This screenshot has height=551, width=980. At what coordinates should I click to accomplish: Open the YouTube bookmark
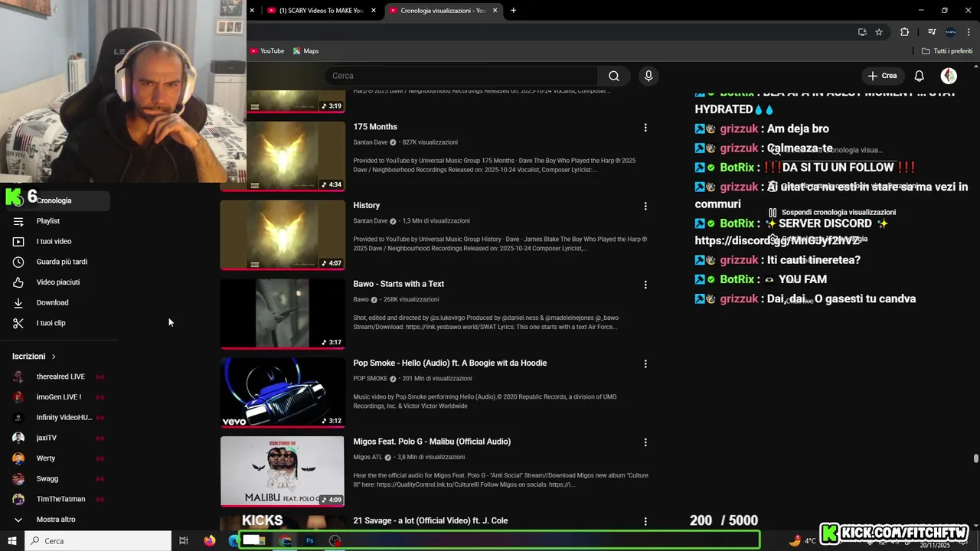click(267, 51)
